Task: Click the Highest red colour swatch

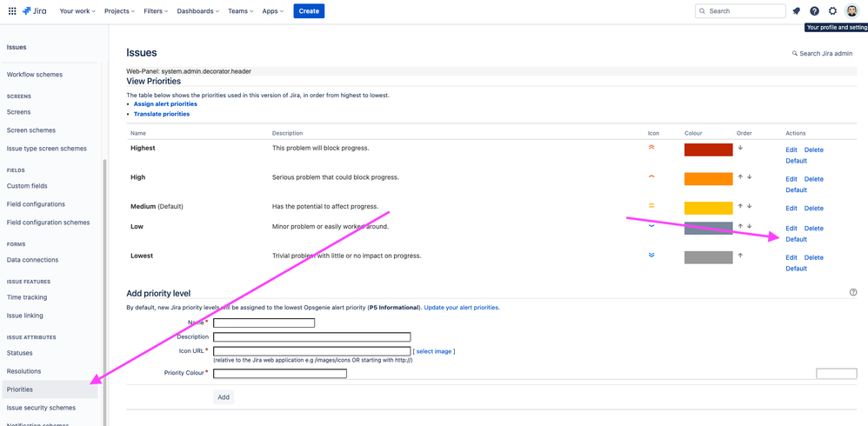Action: (x=709, y=150)
